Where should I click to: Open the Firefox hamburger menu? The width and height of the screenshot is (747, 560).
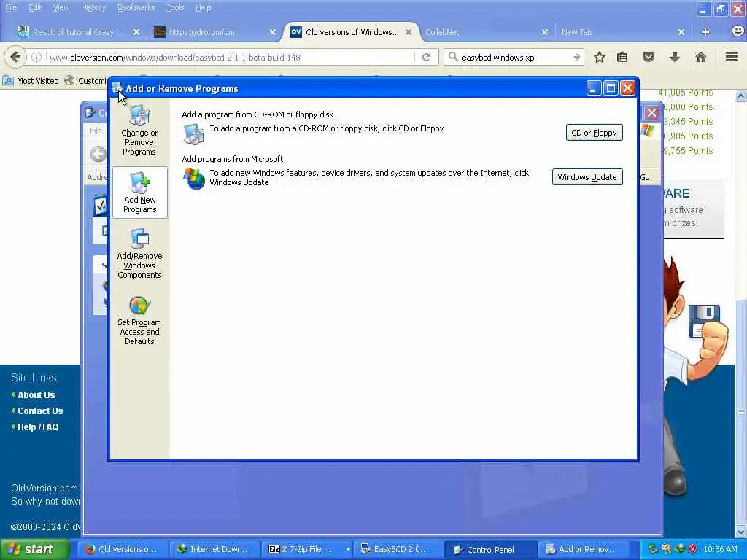(732, 57)
